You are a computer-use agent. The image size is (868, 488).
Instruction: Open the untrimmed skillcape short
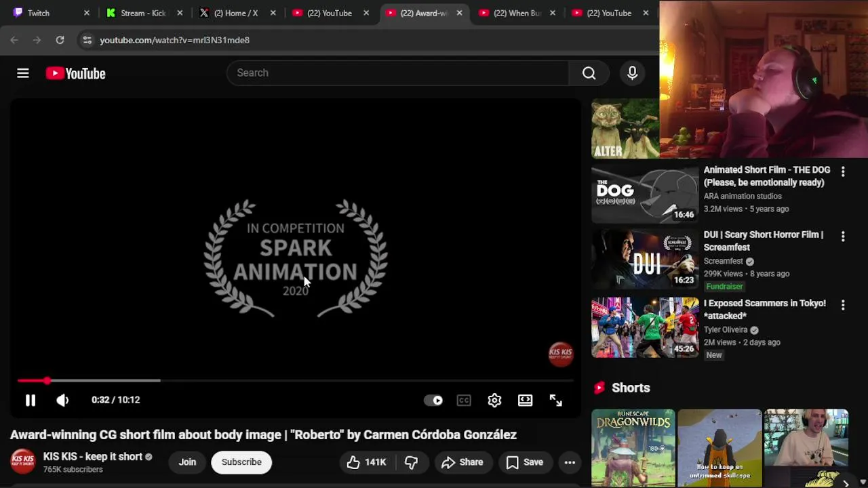[x=719, y=448]
